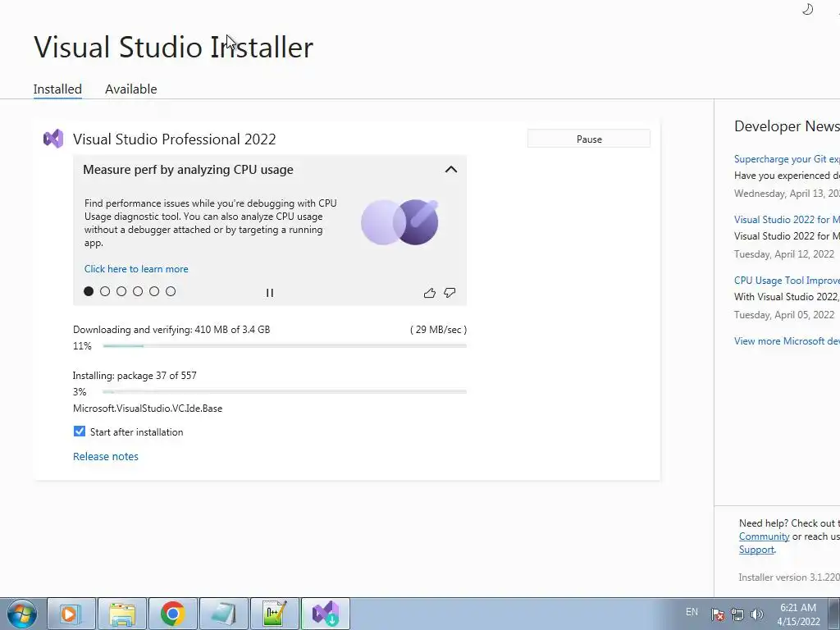Open Click here to learn more link
This screenshot has height=630, width=840.
tap(136, 269)
